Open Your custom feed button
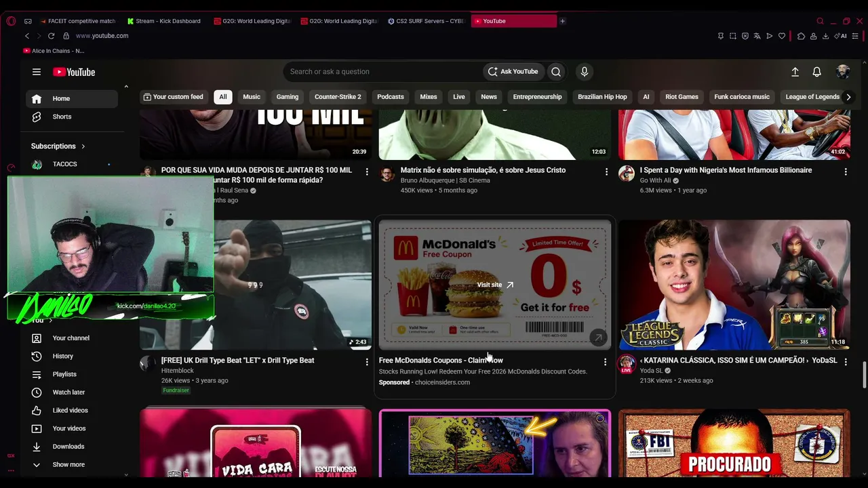 click(x=174, y=97)
